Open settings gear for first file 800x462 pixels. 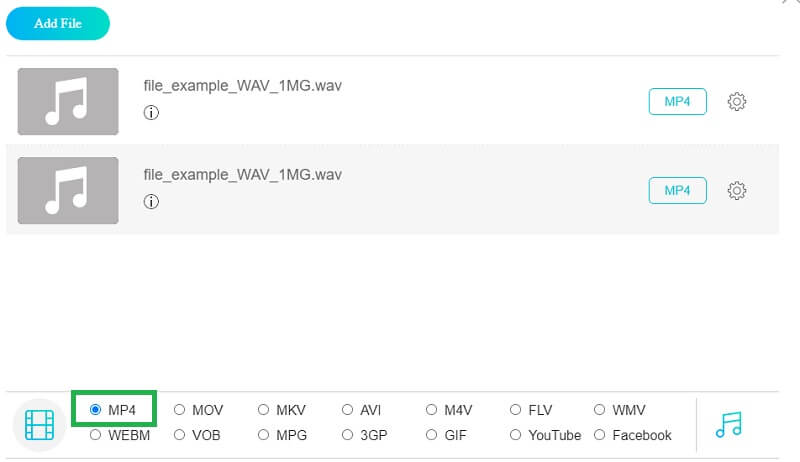[x=737, y=102]
